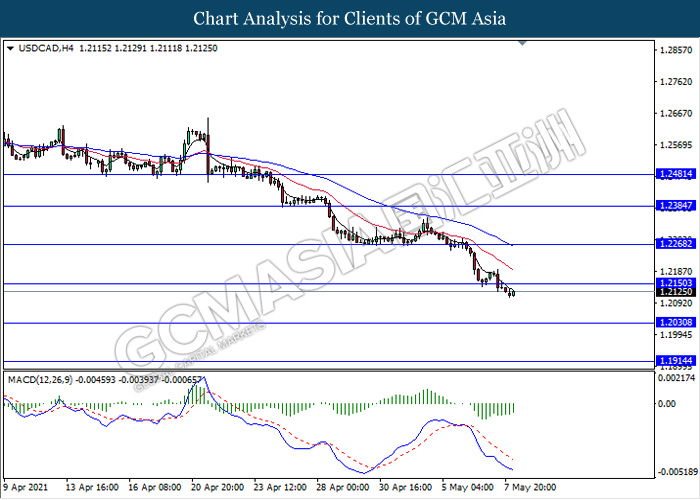The width and height of the screenshot is (700, 500).
Task: Select the 28 Apr 00:00 time label
Action: 343,487
